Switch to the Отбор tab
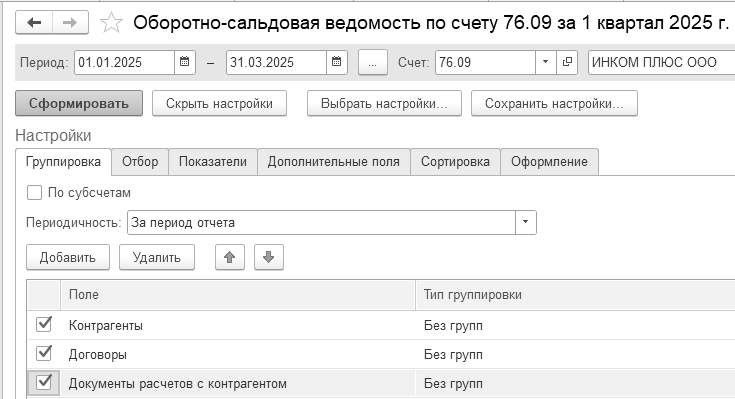Viewport: 735px width, 399px height. click(140, 162)
